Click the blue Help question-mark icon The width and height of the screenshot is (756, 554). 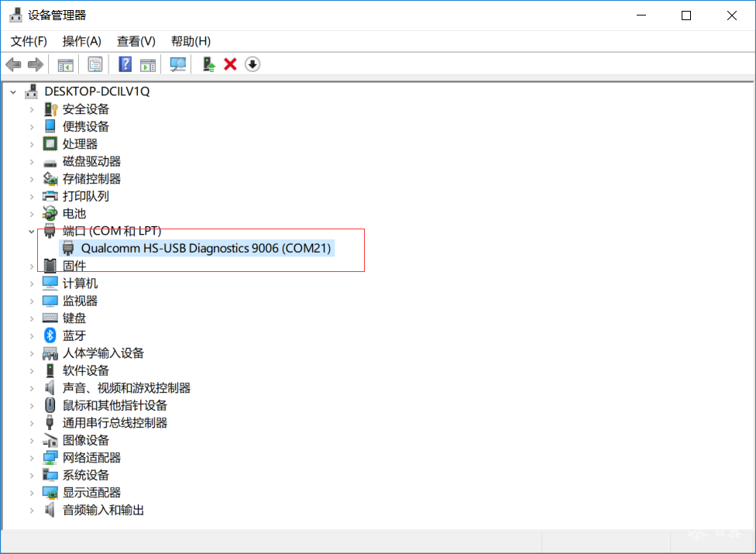tap(125, 64)
